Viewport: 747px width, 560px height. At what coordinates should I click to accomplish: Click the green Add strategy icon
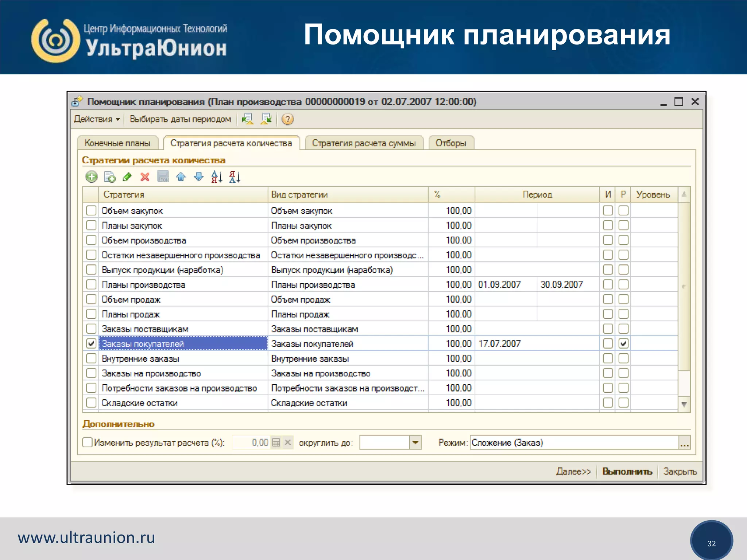pos(92,177)
